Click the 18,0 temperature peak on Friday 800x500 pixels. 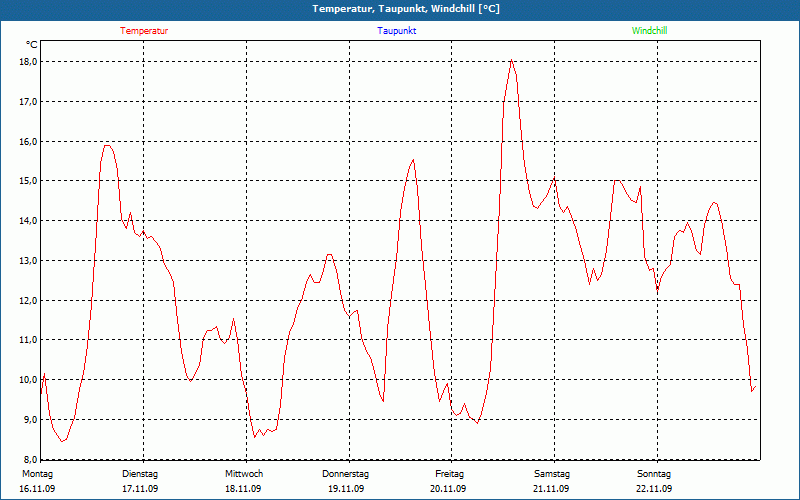click(511, 60)
